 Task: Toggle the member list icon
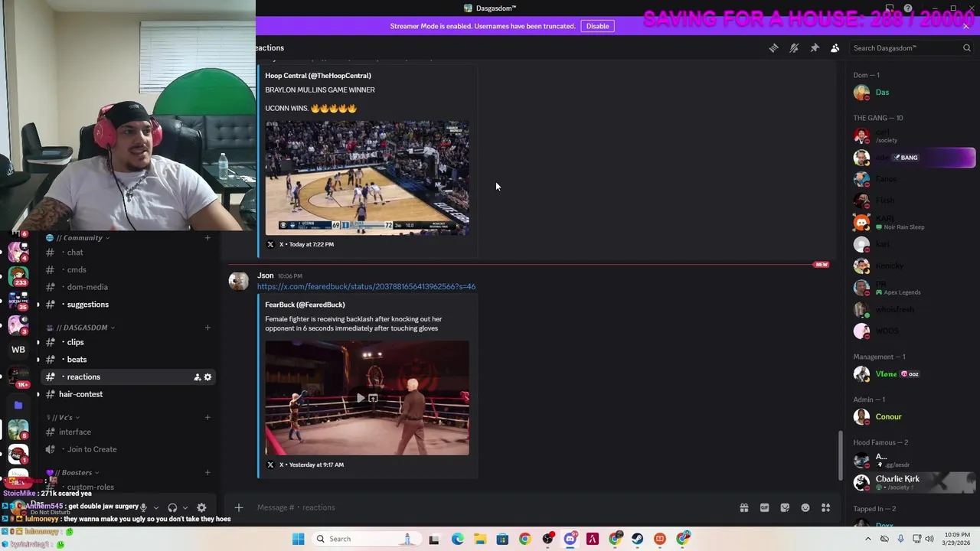[835, 47]
